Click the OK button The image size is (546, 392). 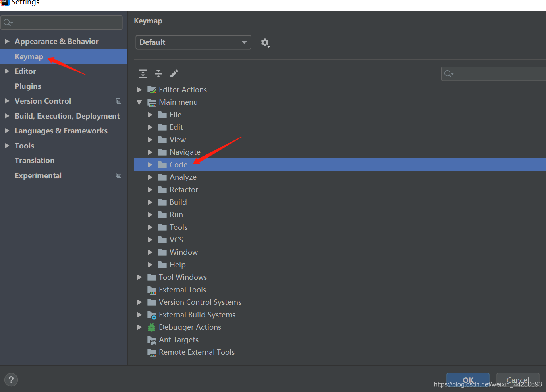468,380
